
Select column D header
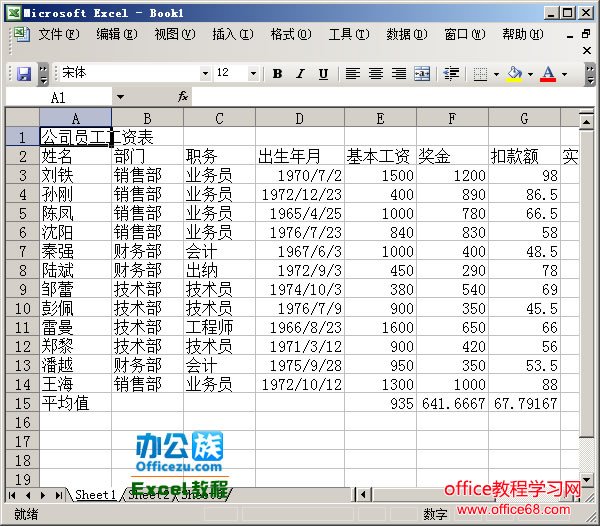click(x=300, y=118)
